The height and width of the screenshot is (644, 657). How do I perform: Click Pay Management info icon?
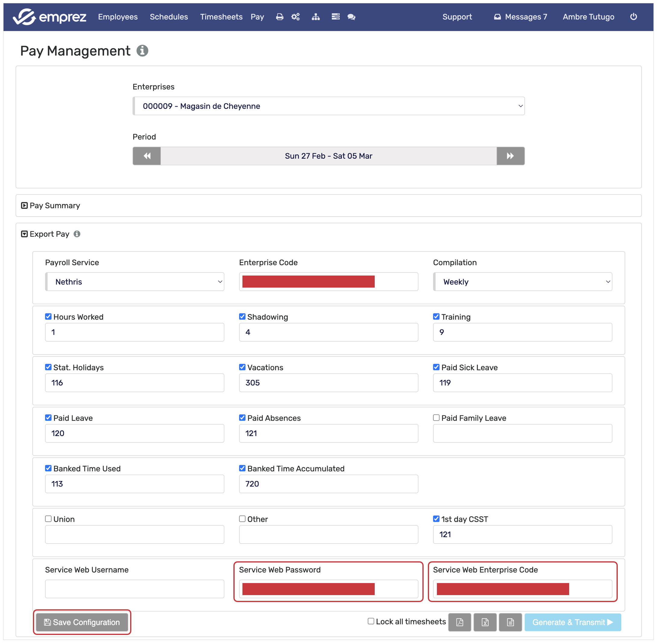click(x=142, y=51)
